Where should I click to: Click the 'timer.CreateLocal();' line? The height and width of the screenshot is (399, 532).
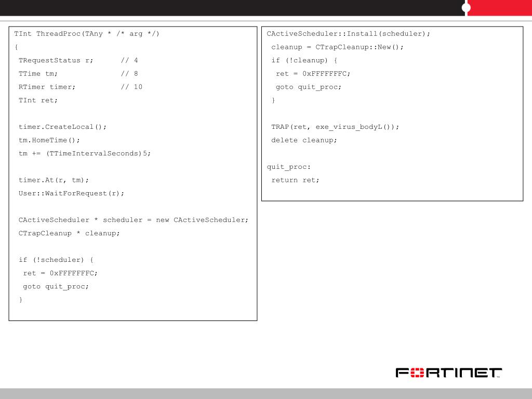click(x=62, y=127)
